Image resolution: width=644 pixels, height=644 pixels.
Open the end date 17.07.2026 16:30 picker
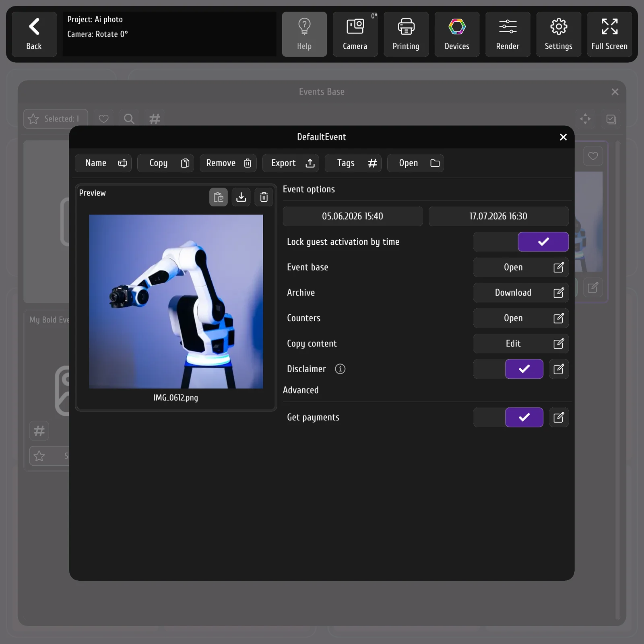pyautogui.click(x=499, y=217)
